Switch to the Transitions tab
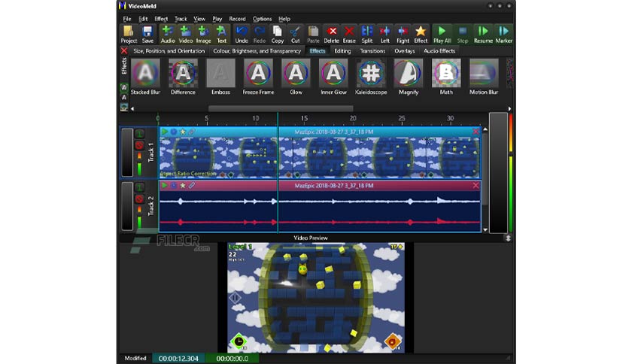629x364 pixels. (x=372, y=51)
